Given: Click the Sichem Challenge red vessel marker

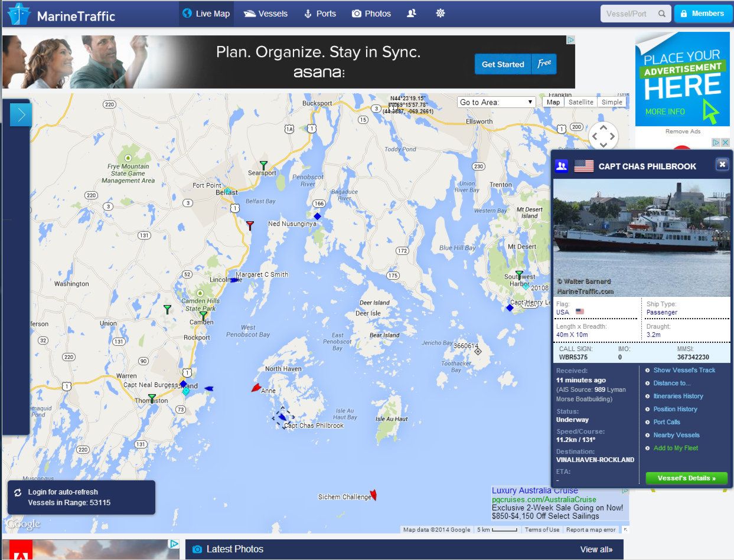Looking at the screenshot, I should (373, 495).
